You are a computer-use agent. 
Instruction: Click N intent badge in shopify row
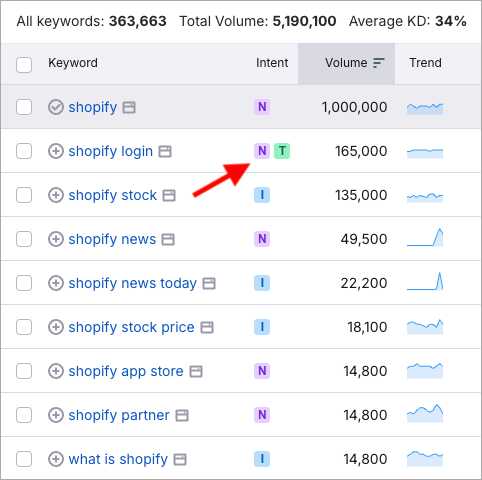pyautogui.click(x=262, y=107)
